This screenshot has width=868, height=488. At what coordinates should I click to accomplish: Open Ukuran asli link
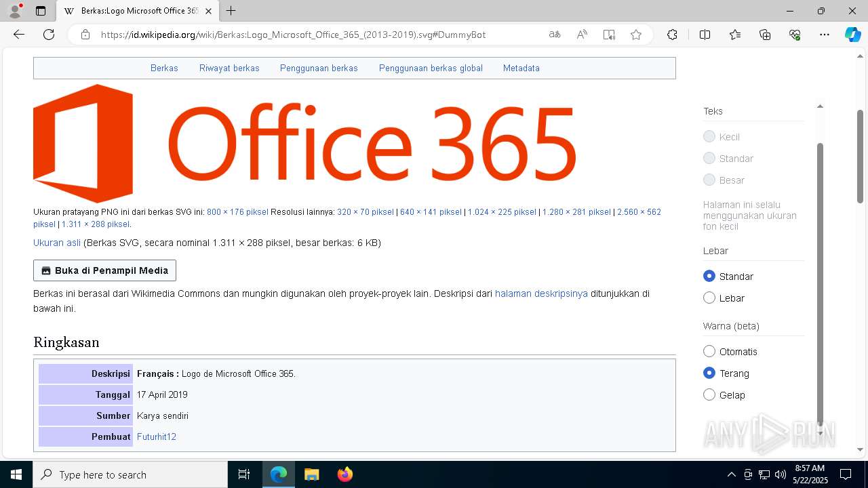(57, 243)
